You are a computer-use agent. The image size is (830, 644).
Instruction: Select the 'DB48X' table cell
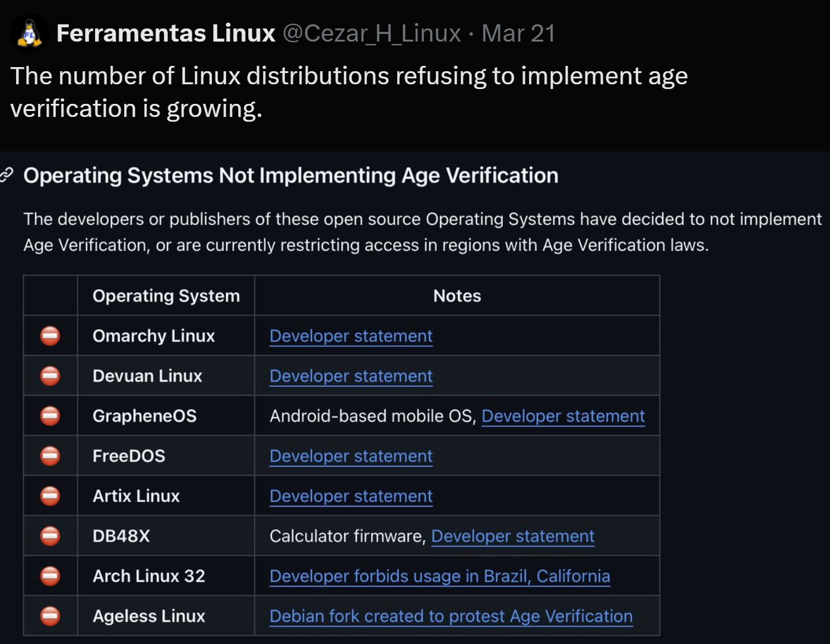point(166,536)
